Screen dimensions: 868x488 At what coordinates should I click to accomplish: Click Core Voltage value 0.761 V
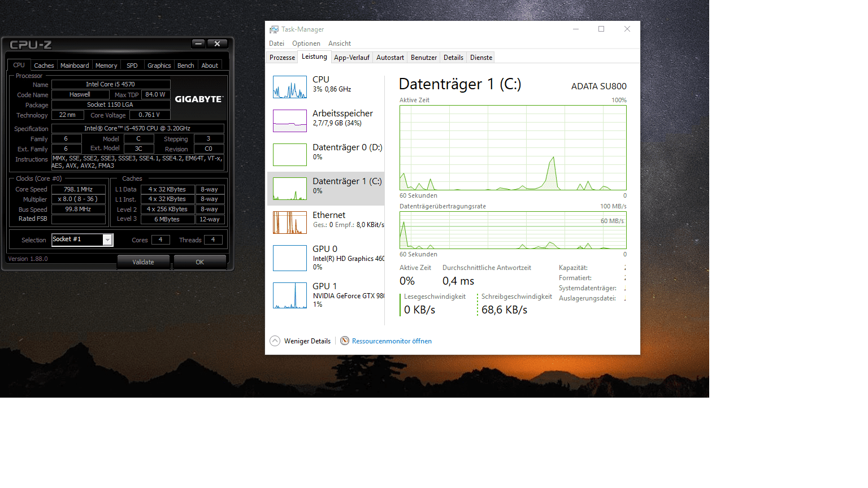pos(149,115)
